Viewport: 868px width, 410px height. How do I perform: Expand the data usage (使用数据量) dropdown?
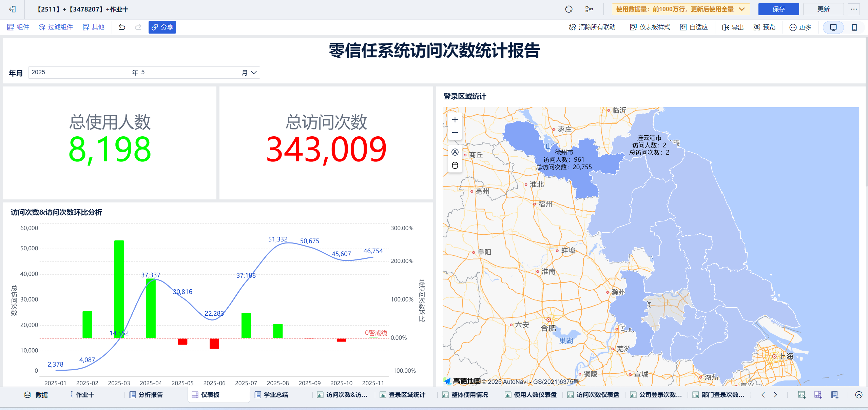point(742,9)
